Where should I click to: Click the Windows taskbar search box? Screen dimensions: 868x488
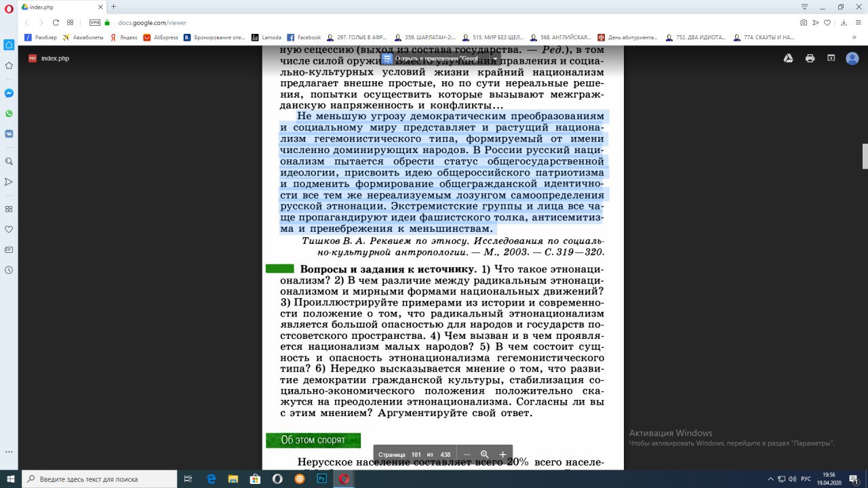point(100,479)
